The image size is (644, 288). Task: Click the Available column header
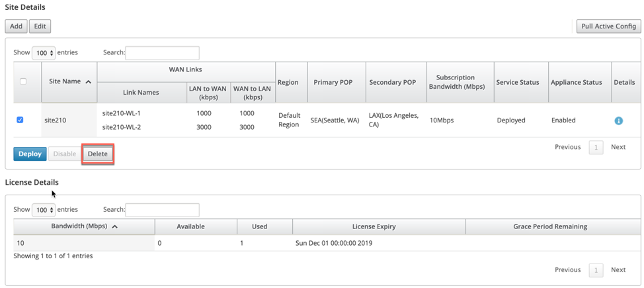click(196, 226)
